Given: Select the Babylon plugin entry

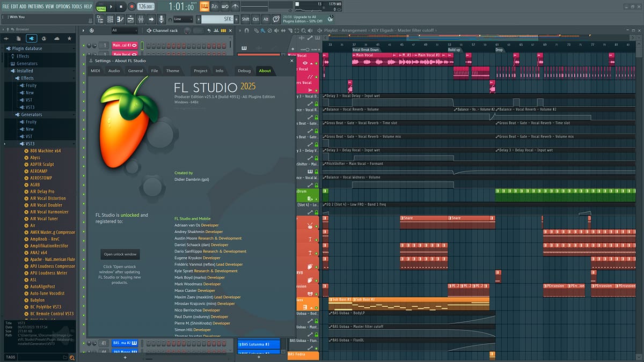Looking at the screenshot, I should pos(38,300).
